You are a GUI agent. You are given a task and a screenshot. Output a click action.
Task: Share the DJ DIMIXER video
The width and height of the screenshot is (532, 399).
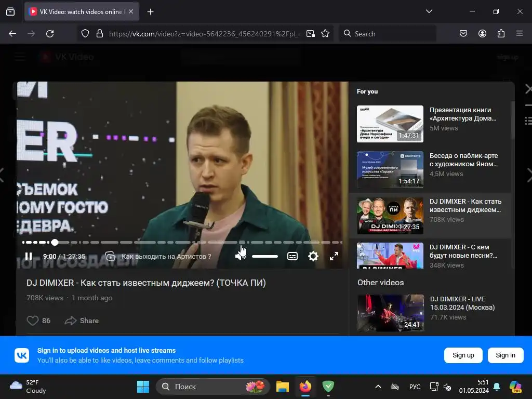pyautogui.click(x=82, y=321)
